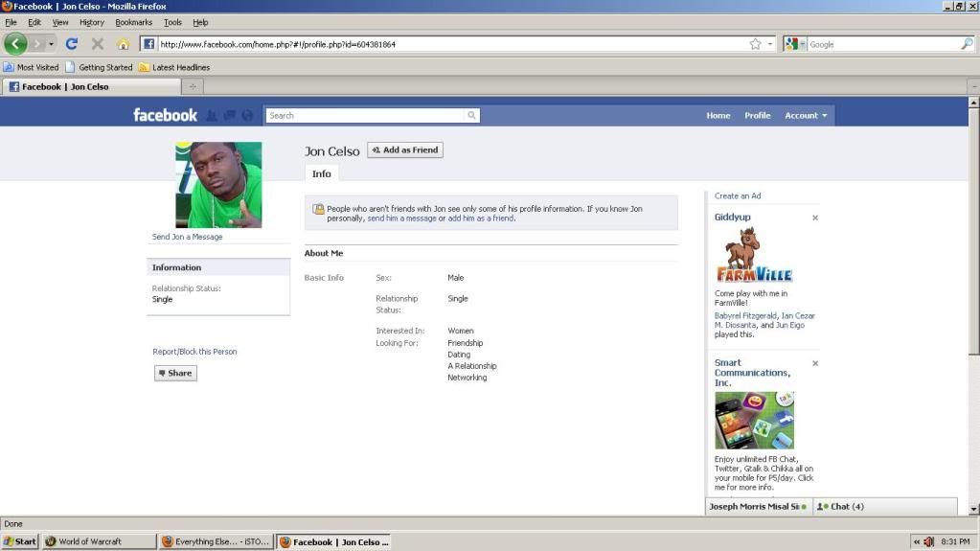This screenshot has height=551, width=980.
Task: Open the Profile link in header
Action: (x=757, y=115)
